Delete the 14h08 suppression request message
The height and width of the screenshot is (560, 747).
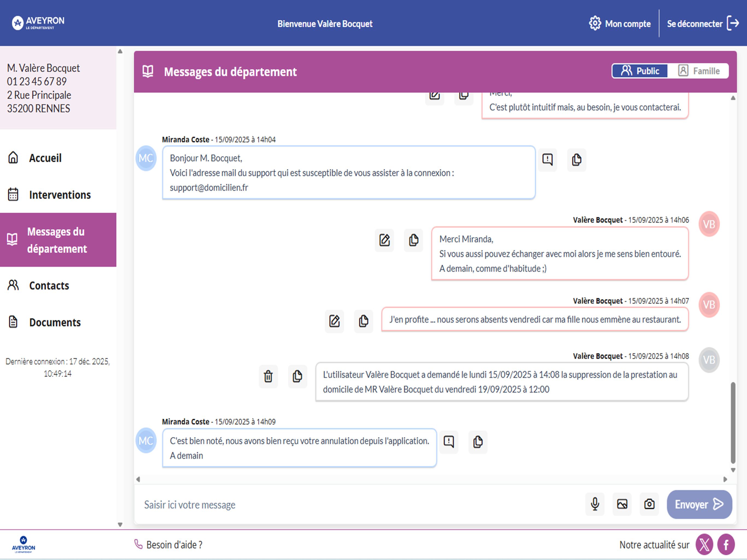(268, 376)
